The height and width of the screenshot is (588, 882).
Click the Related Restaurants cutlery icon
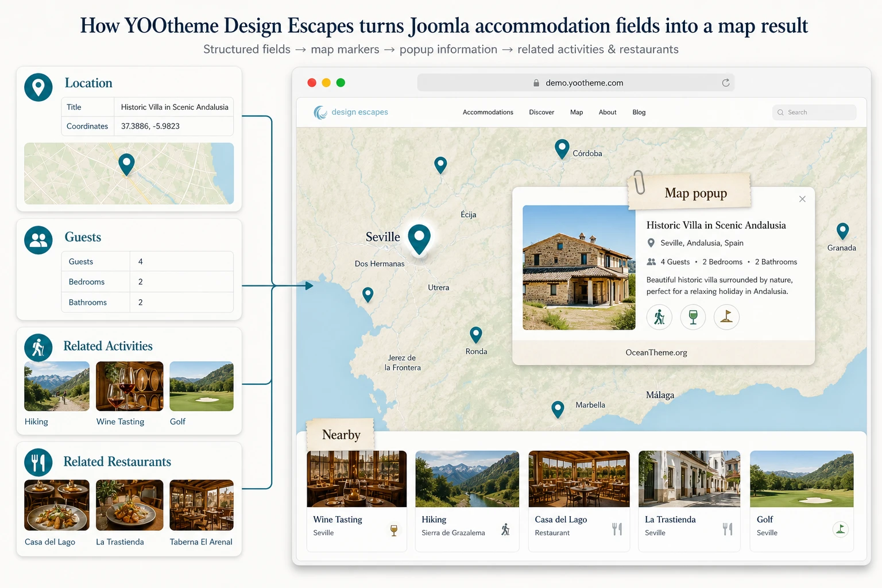pyautogui.click(x=38, y=462)
